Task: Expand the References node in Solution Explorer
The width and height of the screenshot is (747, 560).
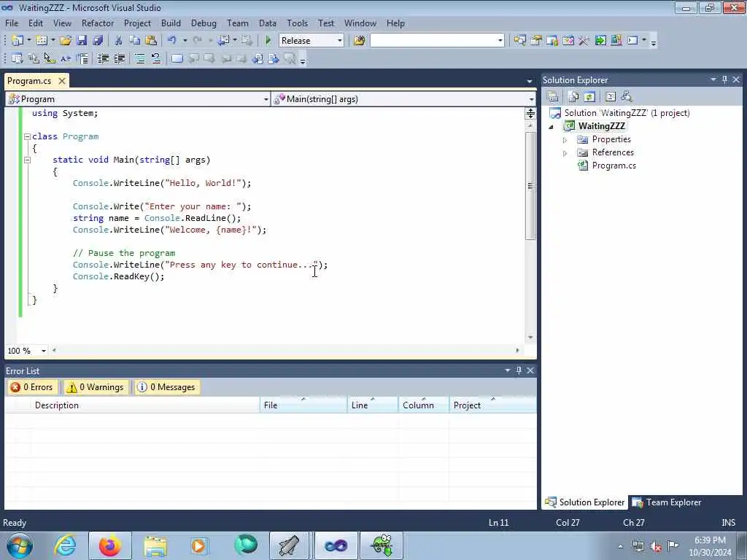Action: click(565, 153)
